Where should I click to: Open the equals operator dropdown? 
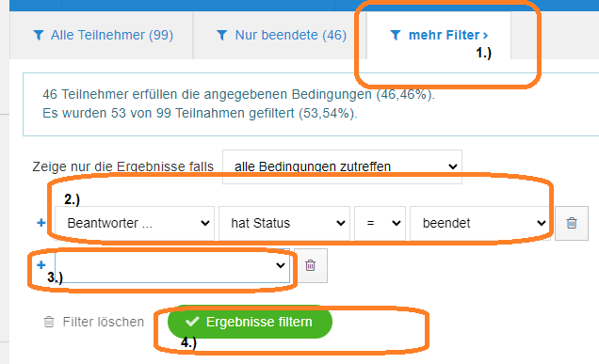point(380,223)
